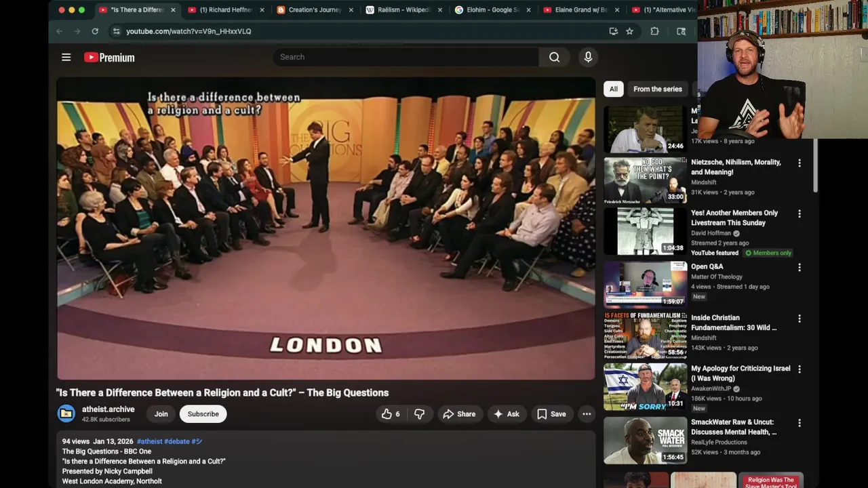Switch to Elohim Google Search tab
Viewport: 868px width, 488px height.
click(x=493, y=10)
